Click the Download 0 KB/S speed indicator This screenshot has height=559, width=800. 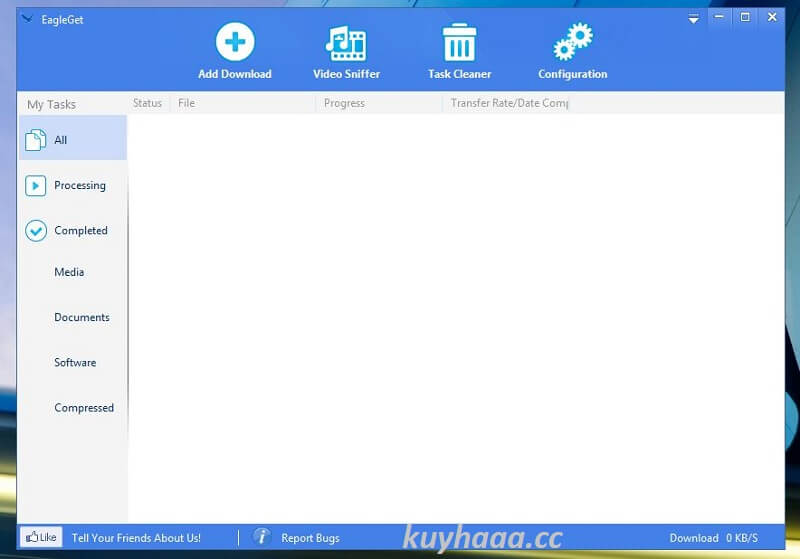[713, 538]
